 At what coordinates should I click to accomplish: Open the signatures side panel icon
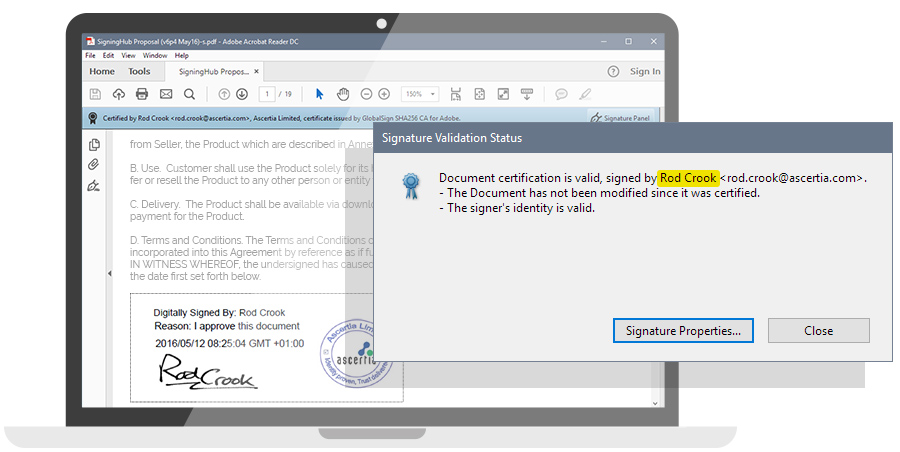coord(94,186)
